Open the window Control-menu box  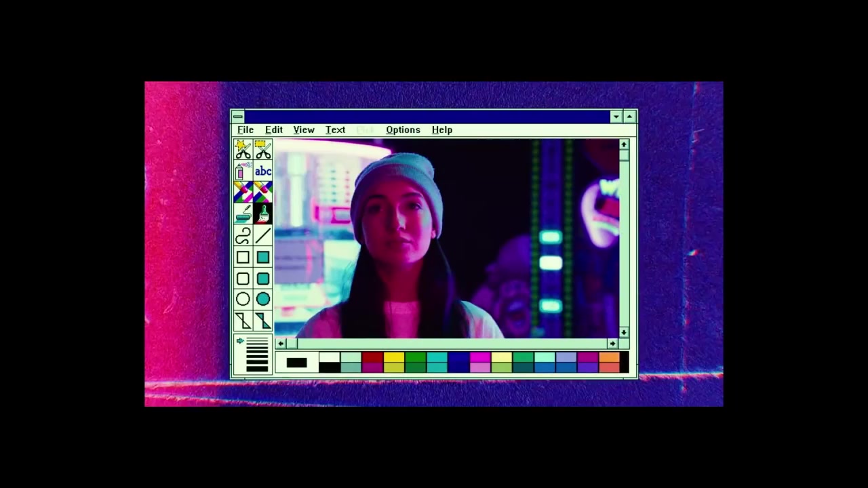click(238, 117)
